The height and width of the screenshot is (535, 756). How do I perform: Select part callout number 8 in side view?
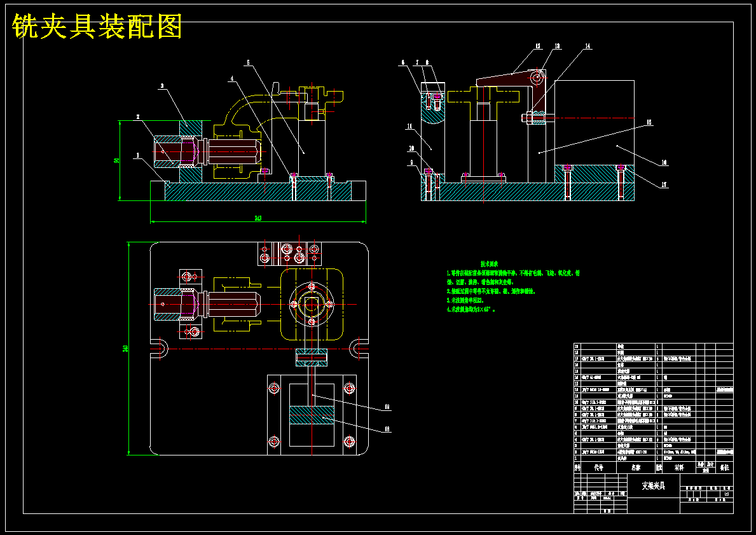[x=427, y=62]
